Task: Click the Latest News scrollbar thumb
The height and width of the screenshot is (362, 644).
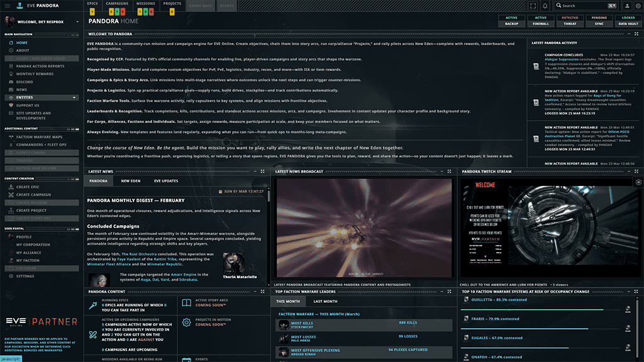Action: coord(269,195)
